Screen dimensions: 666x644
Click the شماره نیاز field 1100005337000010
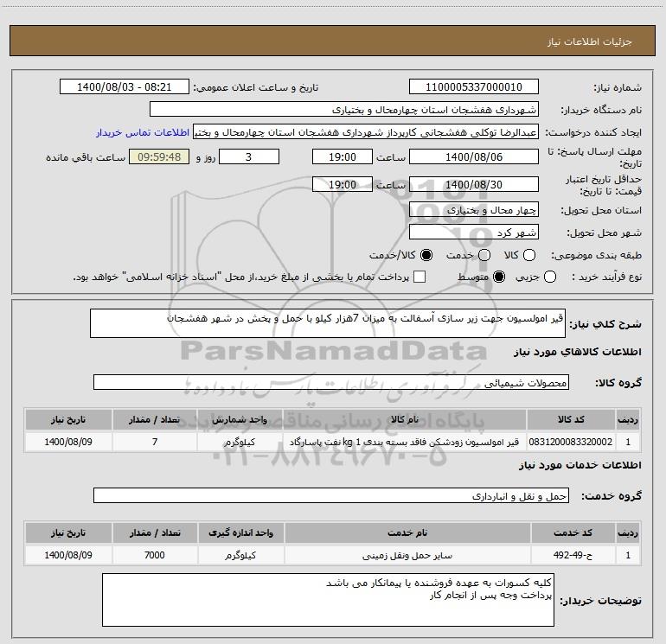(474, 87)
